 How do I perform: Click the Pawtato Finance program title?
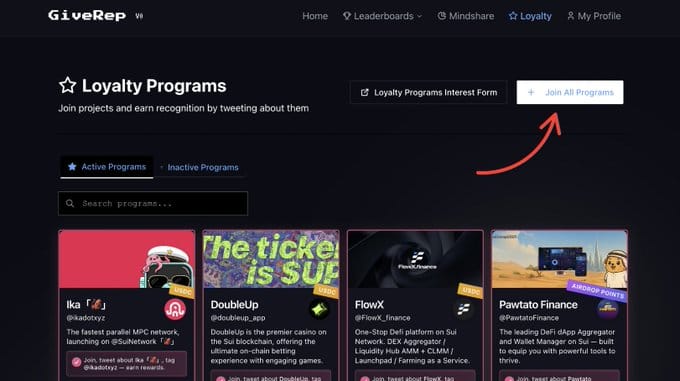(538, 305)
